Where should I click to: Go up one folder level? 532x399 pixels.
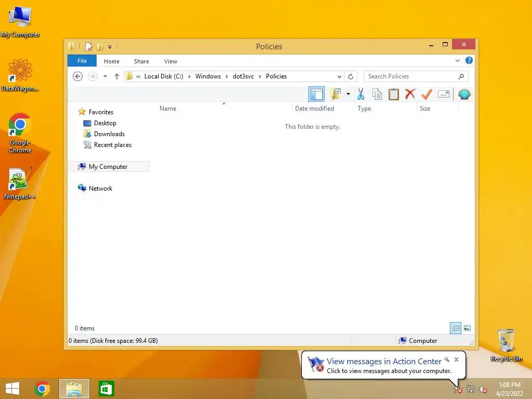(x=117, y=76)
